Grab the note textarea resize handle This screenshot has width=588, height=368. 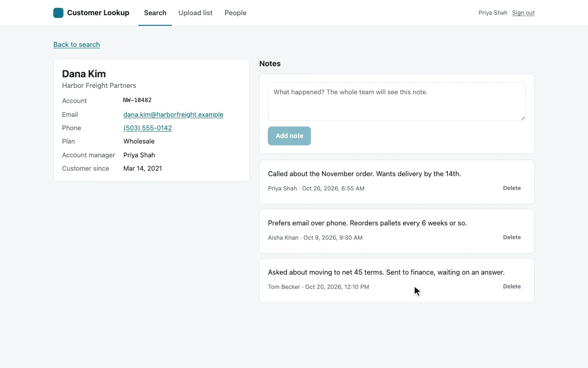[523, 118]
